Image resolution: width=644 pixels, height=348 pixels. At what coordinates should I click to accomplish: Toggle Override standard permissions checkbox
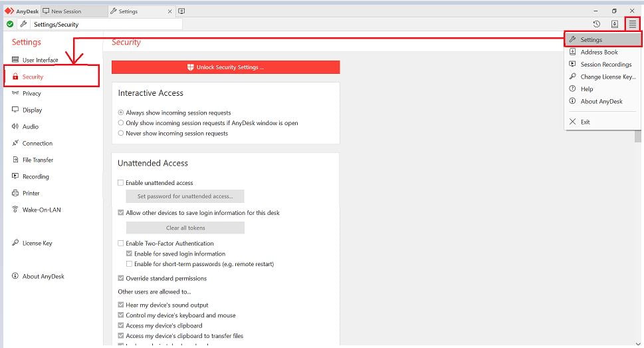(121, 278)
